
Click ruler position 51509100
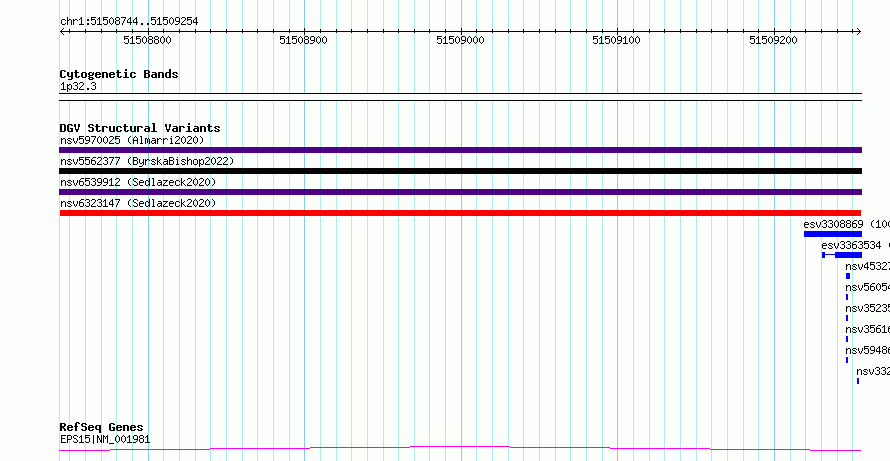click(x=616, y=40)
